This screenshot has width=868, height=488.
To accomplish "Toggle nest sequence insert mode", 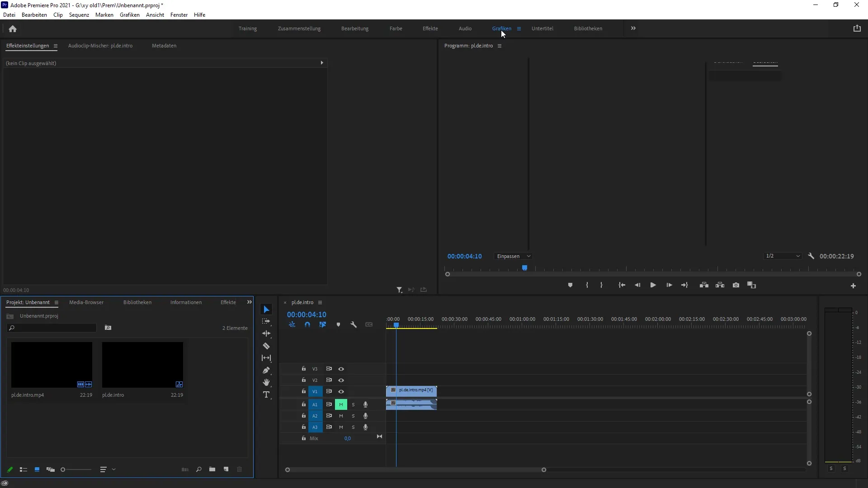I will (292, 324).
